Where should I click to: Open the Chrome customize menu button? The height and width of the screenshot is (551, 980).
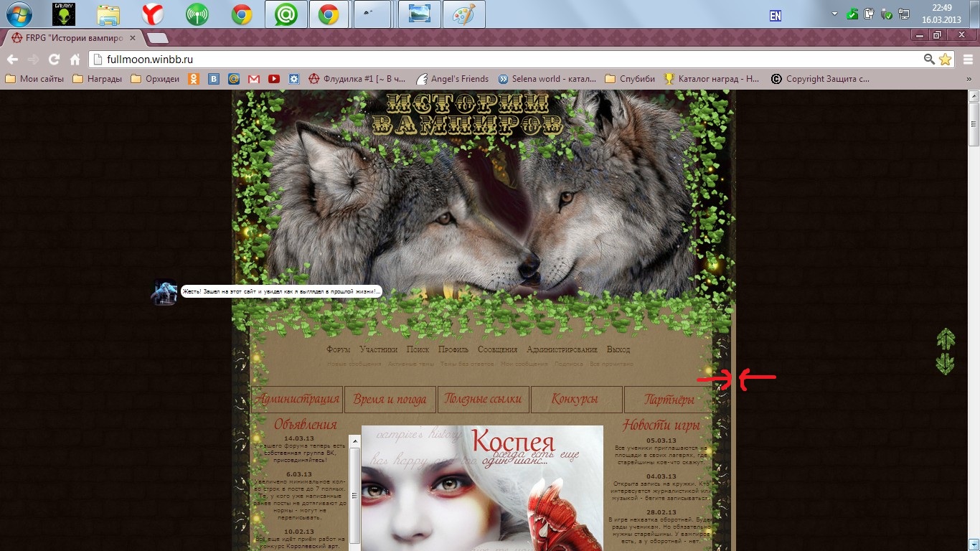tap(967, 60)
